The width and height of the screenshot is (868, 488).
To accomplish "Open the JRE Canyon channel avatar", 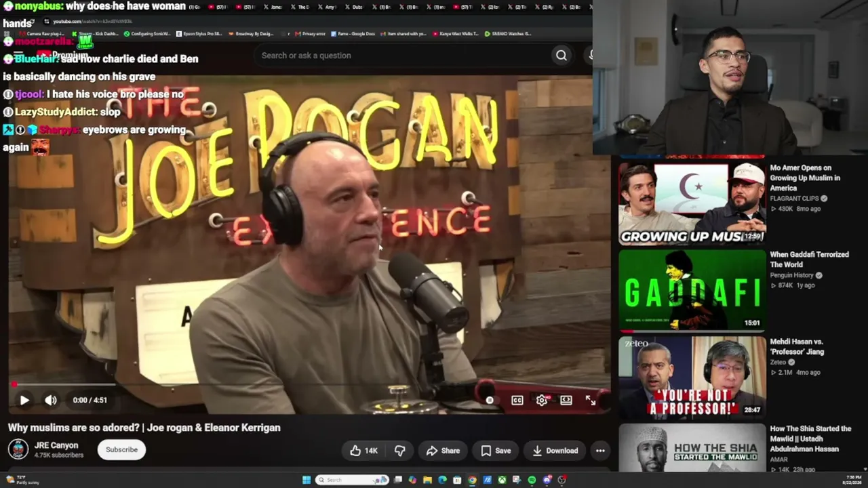I will pyautogui.click(x=18, y=449).
